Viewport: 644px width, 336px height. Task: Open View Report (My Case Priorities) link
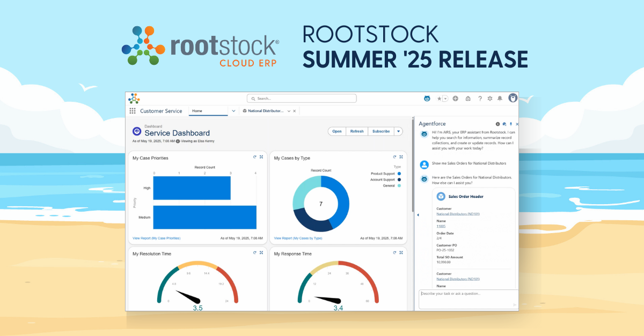(x=156, y=238)
